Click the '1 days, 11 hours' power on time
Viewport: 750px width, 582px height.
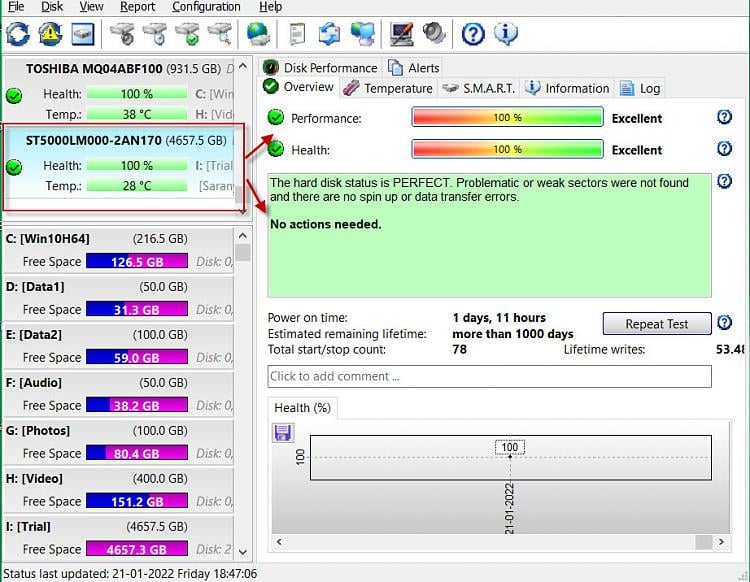(x=499, y=318)
